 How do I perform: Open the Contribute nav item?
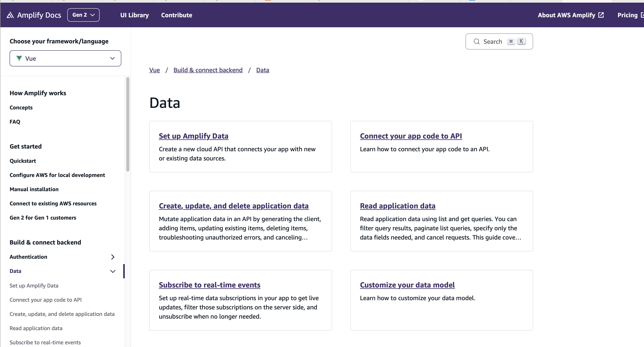tap(177, 15)
